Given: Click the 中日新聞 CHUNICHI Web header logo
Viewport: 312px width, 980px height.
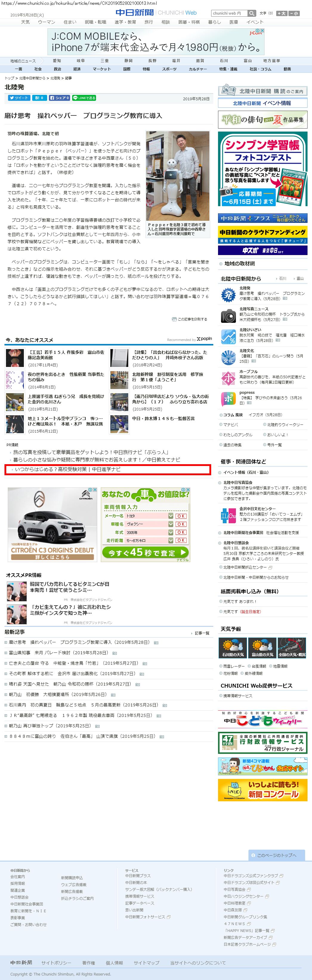Looking at the screenshot, I should 156,13.
